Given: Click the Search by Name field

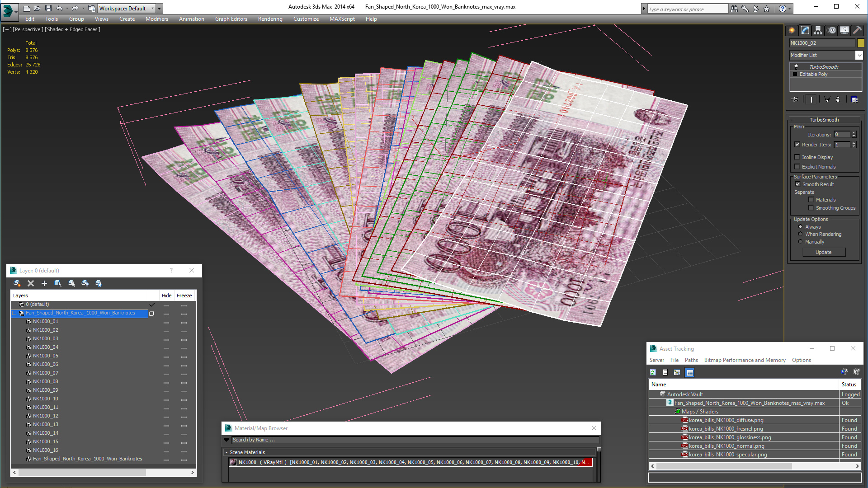Looking at the screenshot, I should (415, 440).
